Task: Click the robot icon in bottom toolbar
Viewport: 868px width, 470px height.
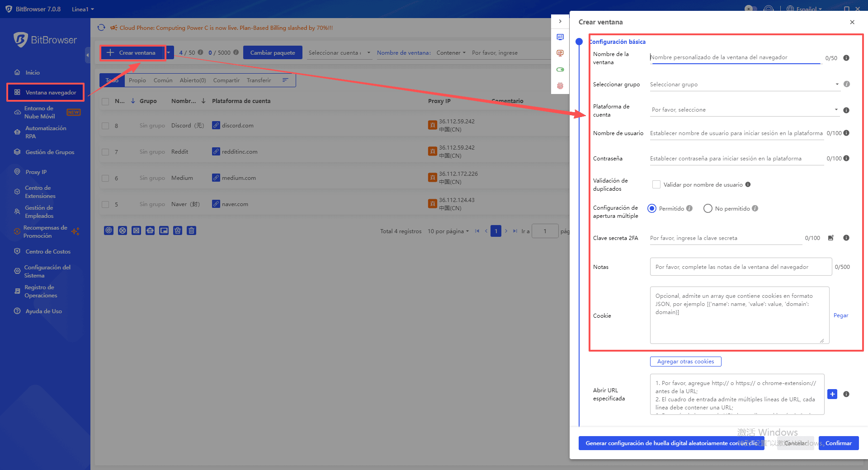Action: 150,230
